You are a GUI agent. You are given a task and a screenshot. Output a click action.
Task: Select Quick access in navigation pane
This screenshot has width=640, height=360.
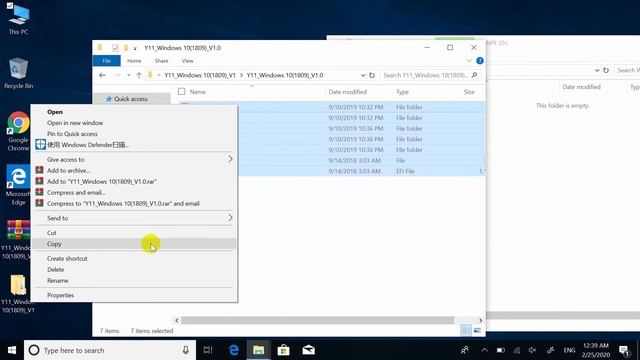pyautogui.click(x=131, y=99)
